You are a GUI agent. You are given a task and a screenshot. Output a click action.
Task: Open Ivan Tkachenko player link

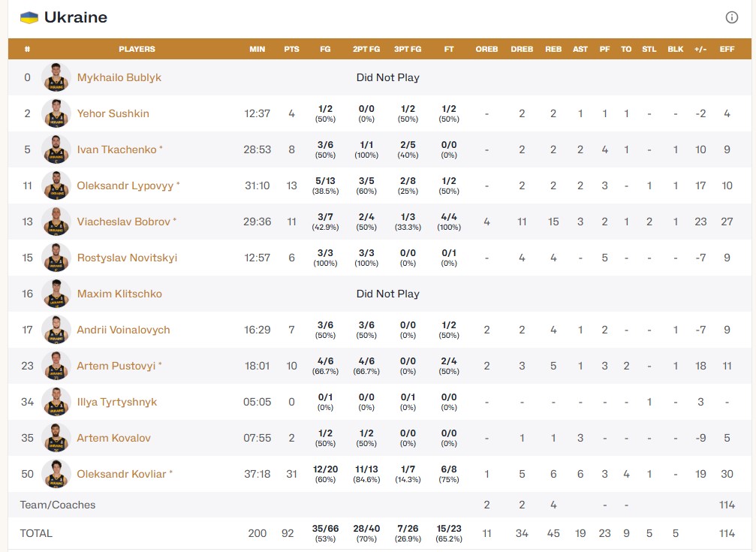coord(116,149)
